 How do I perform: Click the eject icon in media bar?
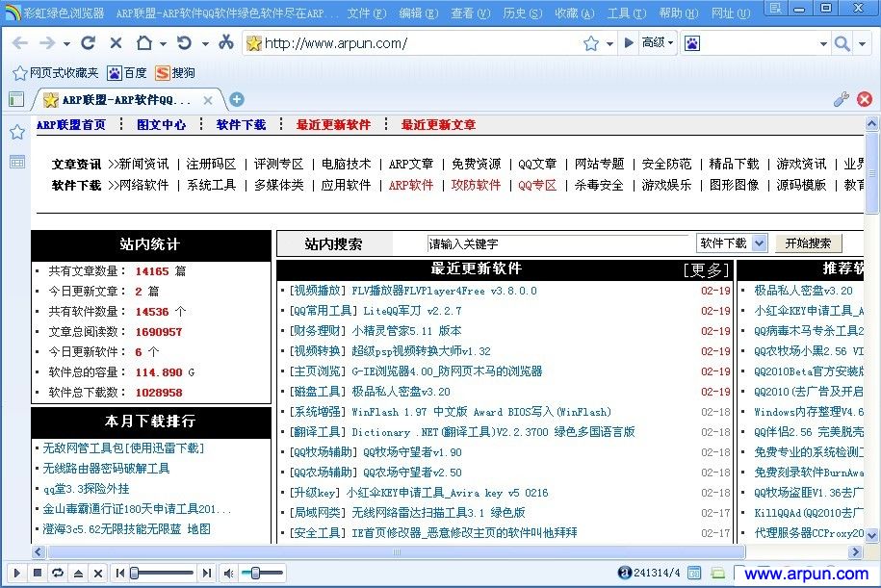pos(78,573)
